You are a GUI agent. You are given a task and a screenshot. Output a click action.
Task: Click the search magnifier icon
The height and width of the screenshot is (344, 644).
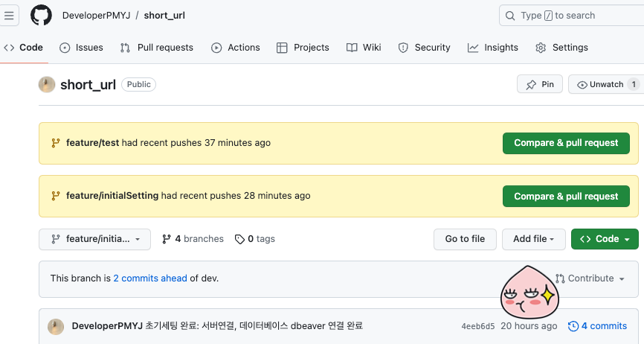[510, 16]
